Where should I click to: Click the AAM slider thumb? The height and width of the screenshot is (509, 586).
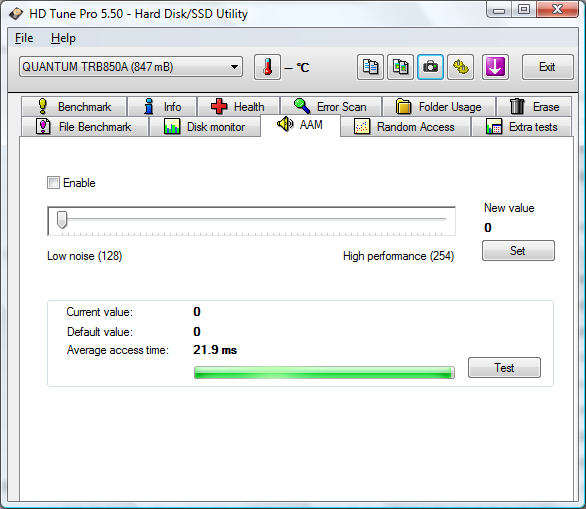click(62, 220)
